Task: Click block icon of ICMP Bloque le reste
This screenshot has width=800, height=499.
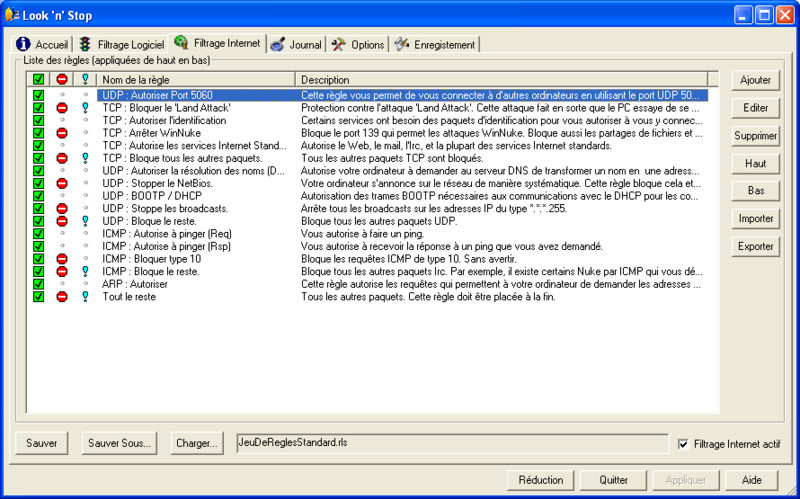Action: [x=62, y=271]
